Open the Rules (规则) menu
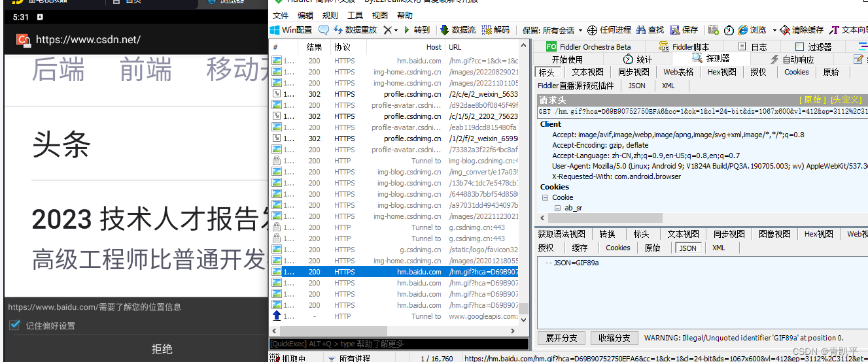Image resolution: width=868 pixels, height=362 pixels. [x=330, y=16]
